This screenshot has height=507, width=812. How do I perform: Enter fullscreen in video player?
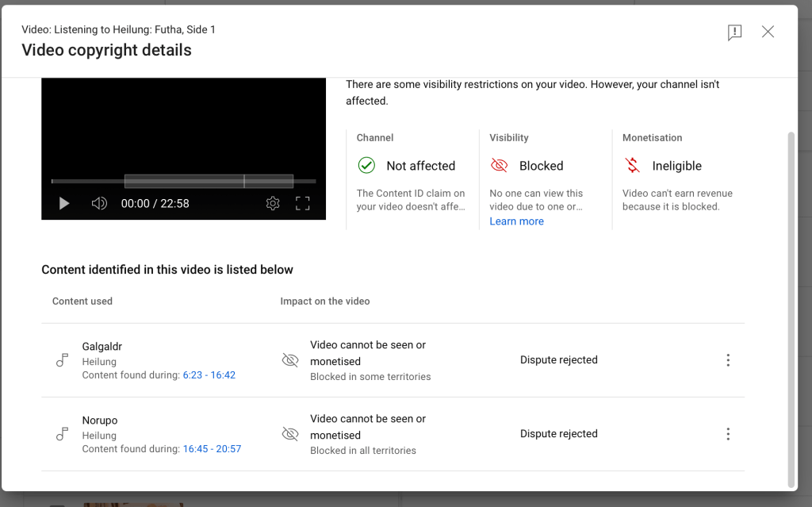[x=302, y=204]
